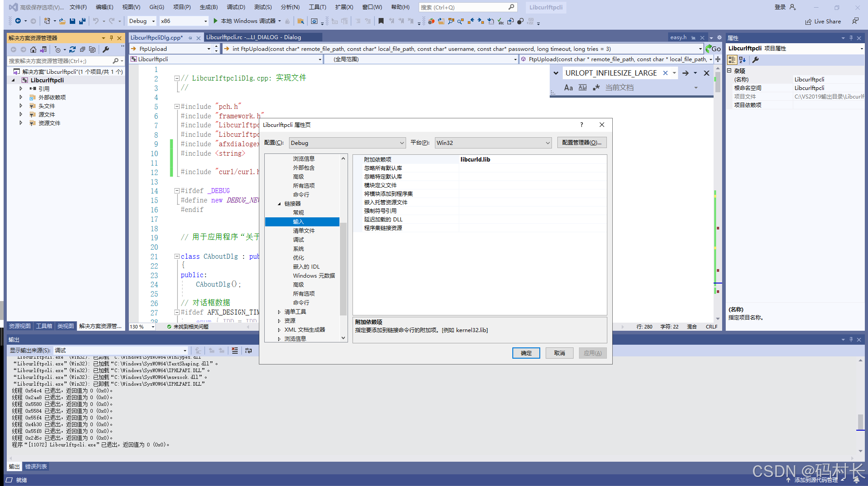
Task: Open the 生成(B) menu
Action: [x=208, y=7]
